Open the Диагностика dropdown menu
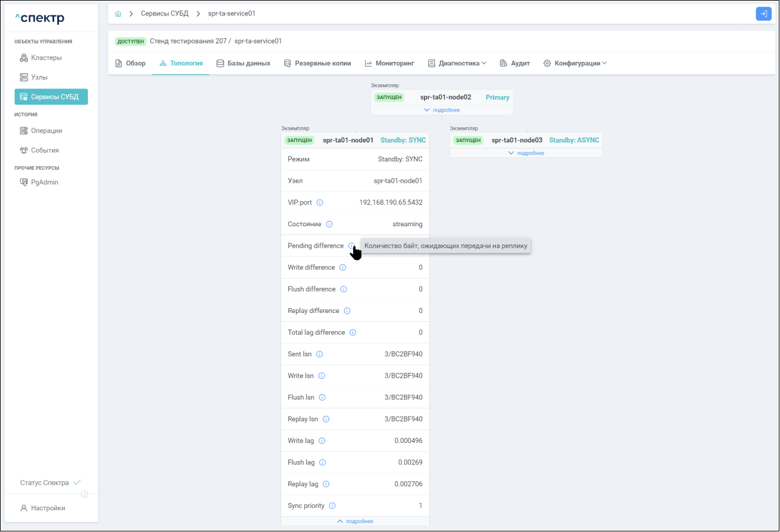This screenshot has width=780, height=532. (457, 64)
